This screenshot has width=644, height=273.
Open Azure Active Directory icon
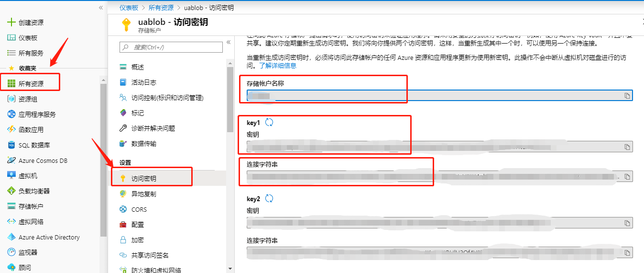[x=11, y=237]
